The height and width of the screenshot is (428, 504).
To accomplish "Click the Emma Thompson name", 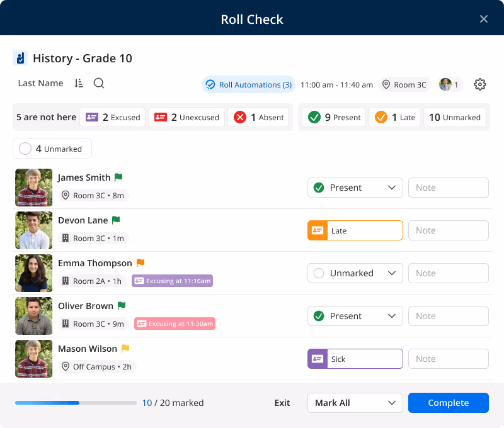I will pyautogui.click(x=95, y=263).
